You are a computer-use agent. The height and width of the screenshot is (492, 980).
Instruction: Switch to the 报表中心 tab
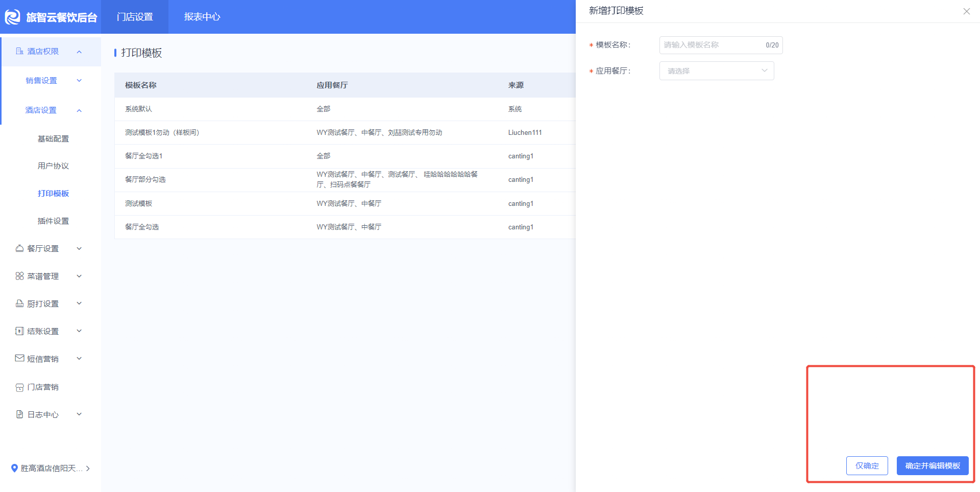click(x=202, y=17)
